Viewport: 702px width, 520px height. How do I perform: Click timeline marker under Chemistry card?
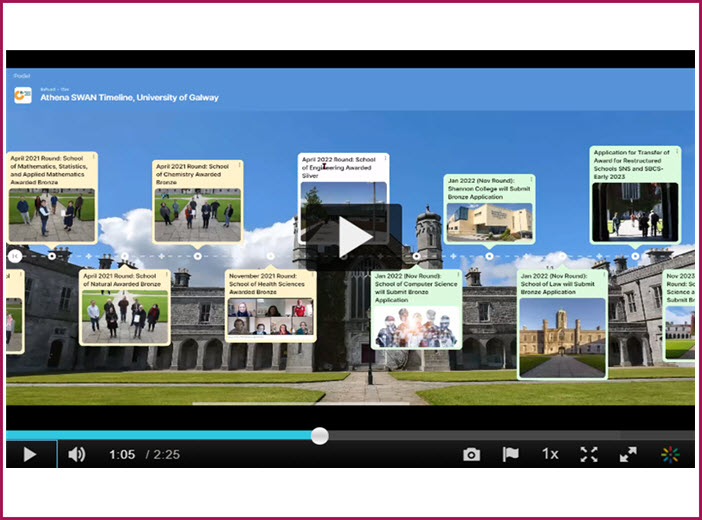(x=197, y=256)
